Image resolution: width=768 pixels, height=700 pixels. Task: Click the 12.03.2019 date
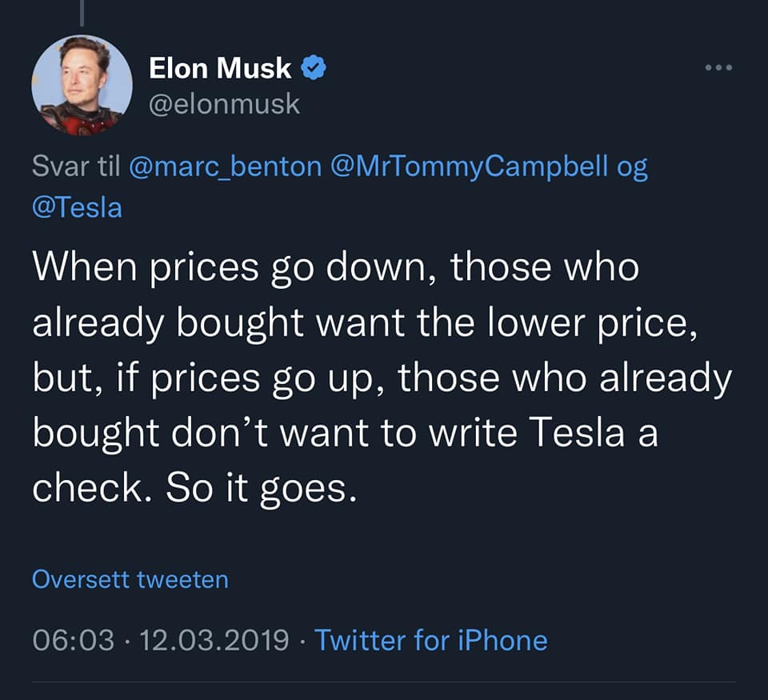214,640
